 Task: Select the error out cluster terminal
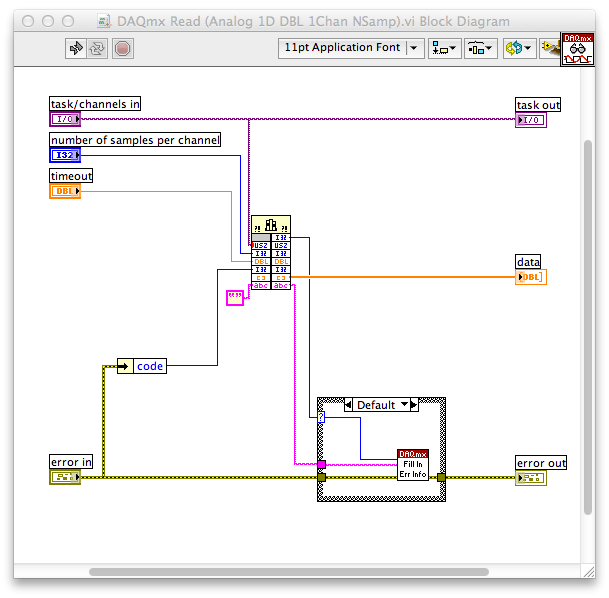click(x=531, y=478)
